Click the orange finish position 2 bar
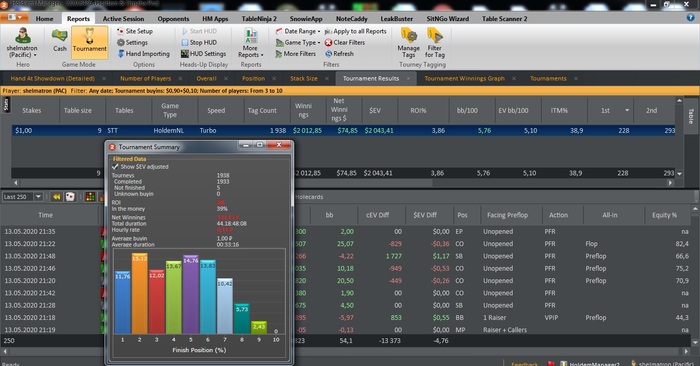 pyautogui.click(x=140, y=294)
